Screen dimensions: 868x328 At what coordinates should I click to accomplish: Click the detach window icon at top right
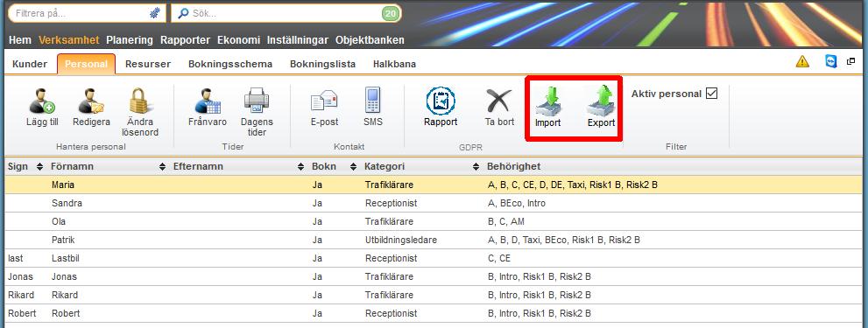851,61
